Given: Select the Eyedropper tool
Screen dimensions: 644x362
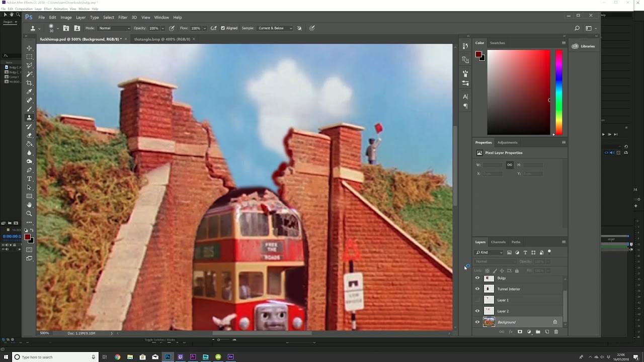Looking at the screenshot, I should tap(29, 92).
